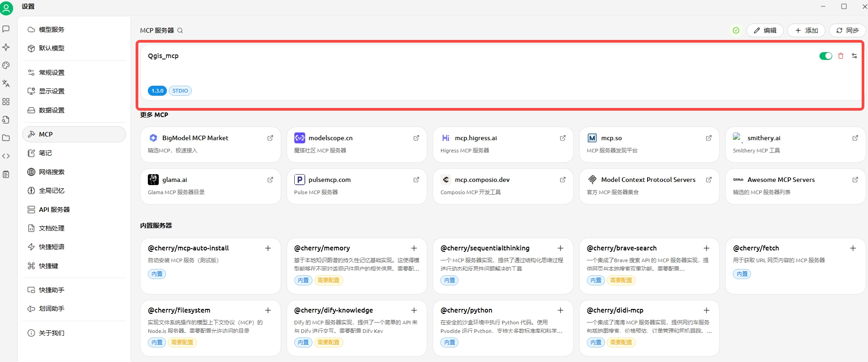
Task: Open 快捷短语 settings section
Action: pos(74,247)
